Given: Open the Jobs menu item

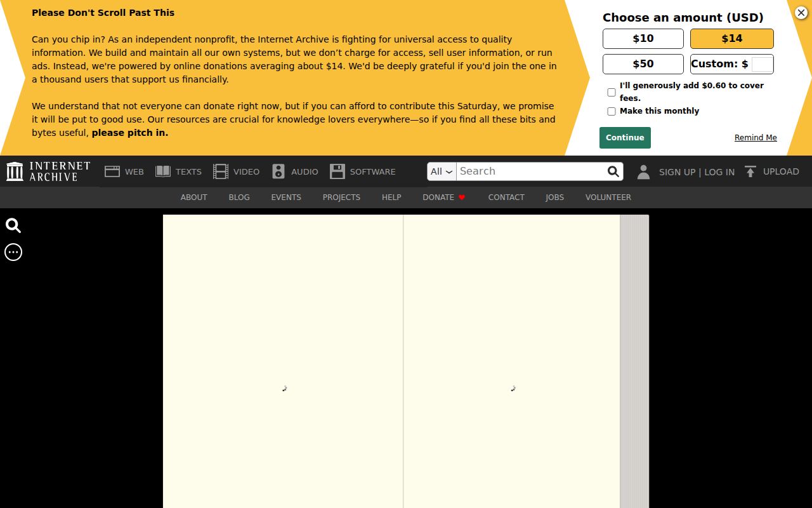Looking at the screenshot, I should [x=554, y=197].
